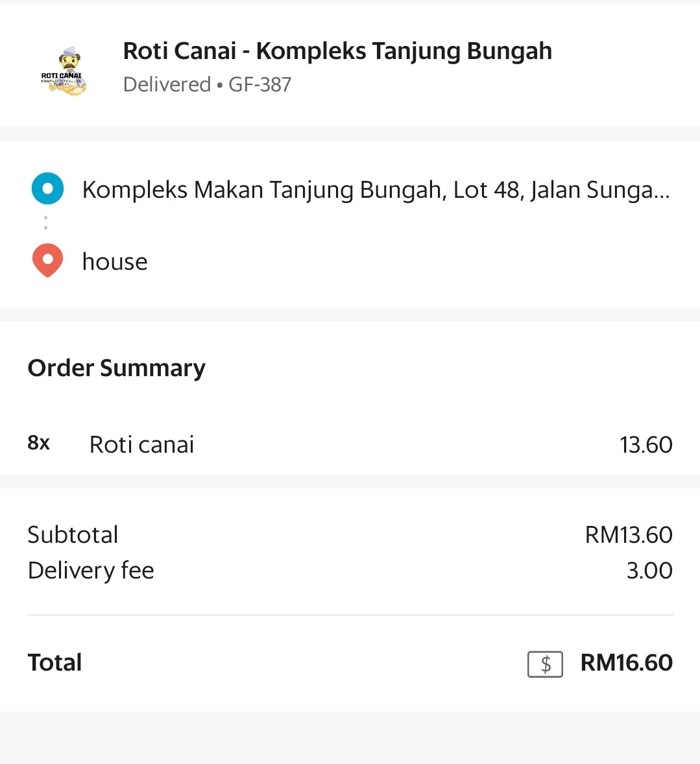The height and width of the screenshot is (764, 700).
Task: Select the house delivery address
Action: [115, 261]
